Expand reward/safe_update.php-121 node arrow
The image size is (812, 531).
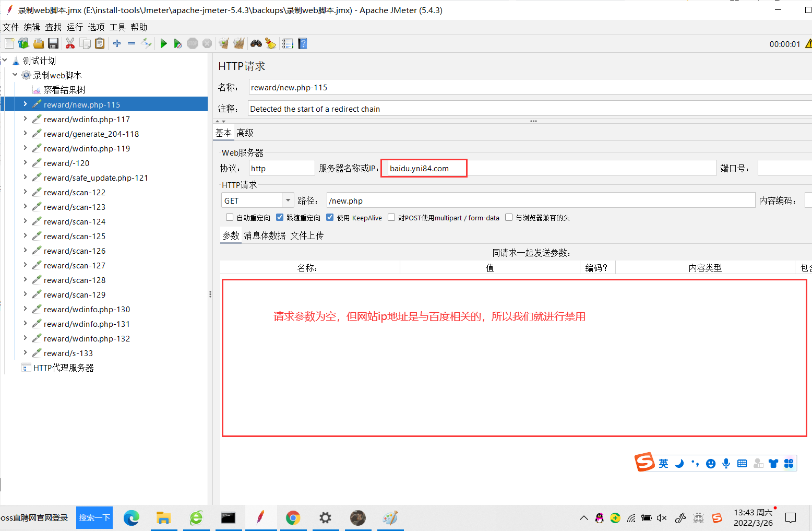click(x=25, y=177)
